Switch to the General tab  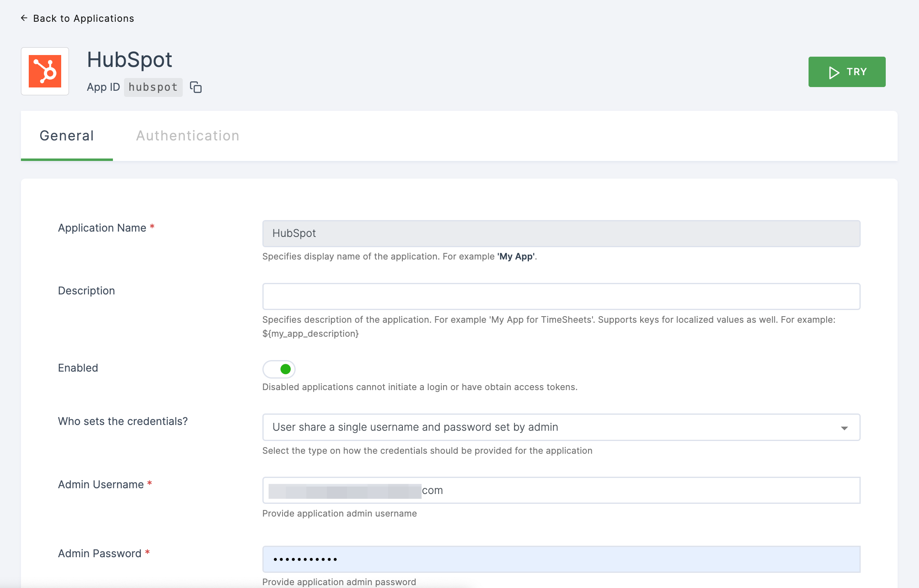tap(67, 136)
